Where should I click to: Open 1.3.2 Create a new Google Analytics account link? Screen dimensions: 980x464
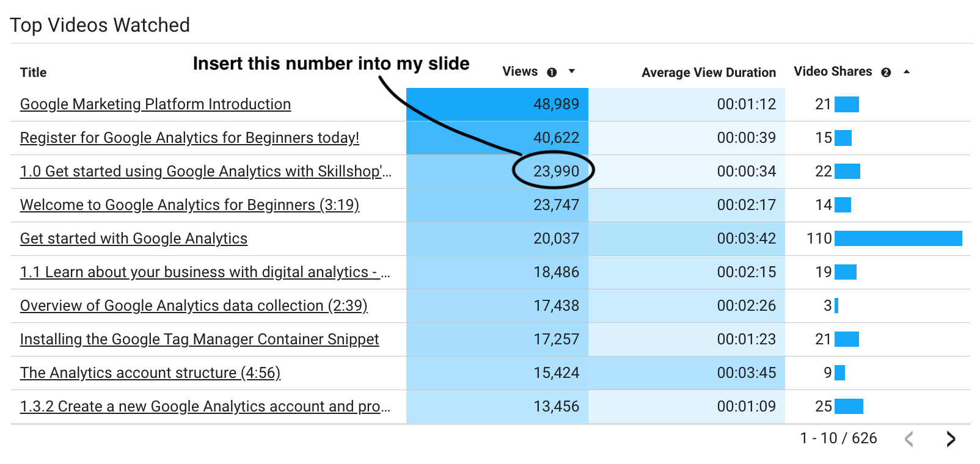coord(205,407)
